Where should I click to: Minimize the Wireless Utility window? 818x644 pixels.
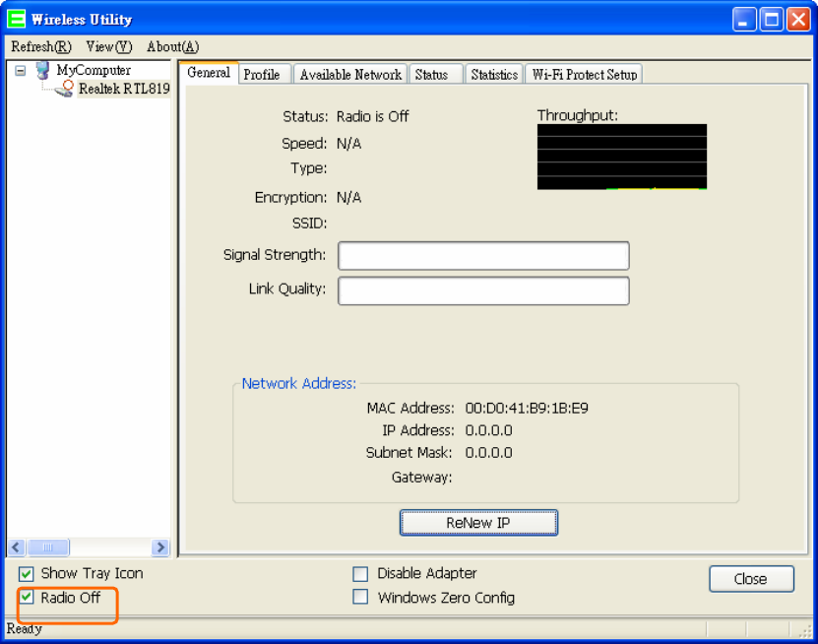coord(744,20)
